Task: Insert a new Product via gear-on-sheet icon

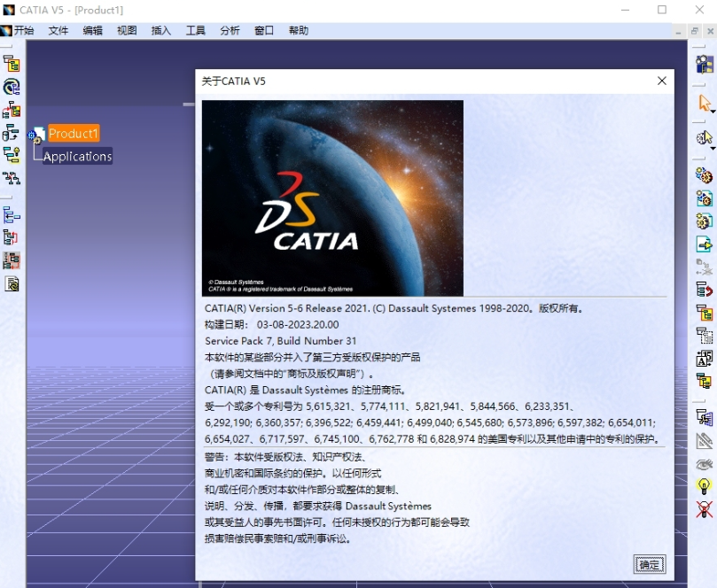Action: [705, 198]
